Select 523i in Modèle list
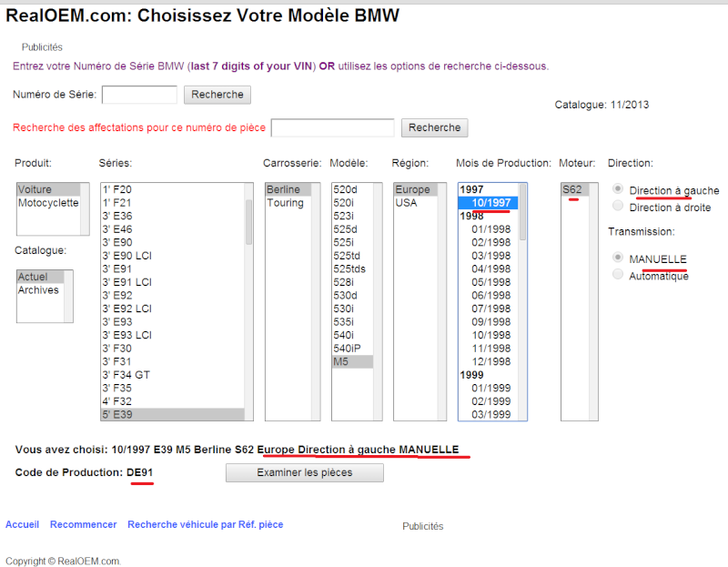The image size is (728, 567). pos(352,216)
